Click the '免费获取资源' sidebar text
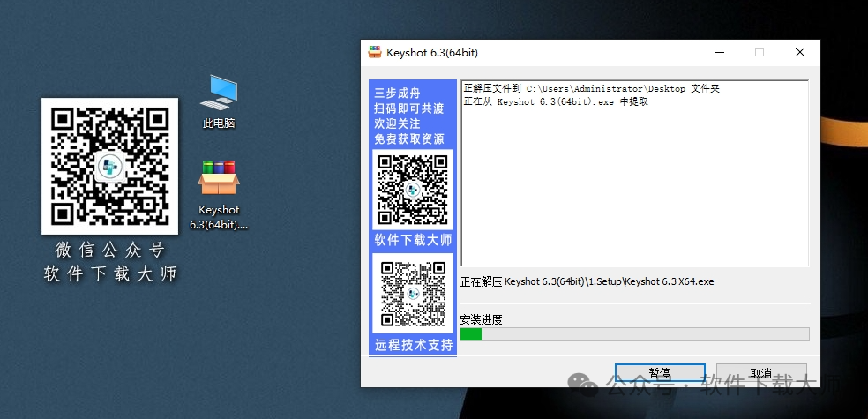868x419 pixels. pos(409,138)
